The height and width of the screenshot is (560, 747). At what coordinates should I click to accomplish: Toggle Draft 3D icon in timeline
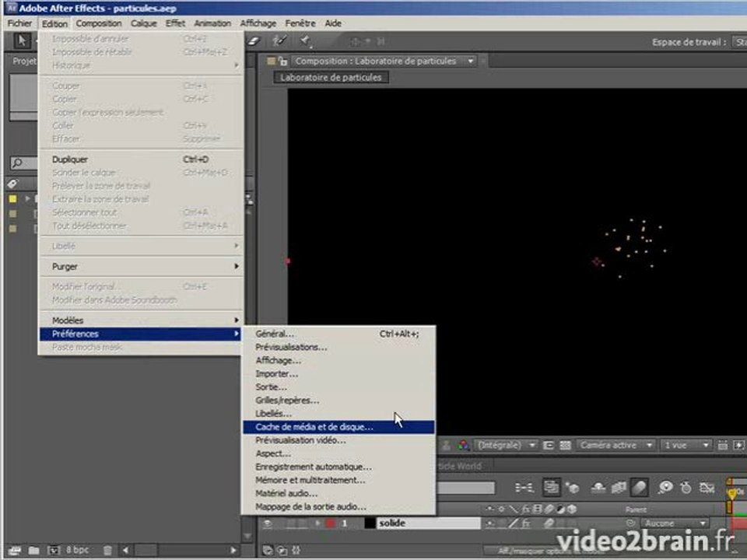click(x=572, y=487)
